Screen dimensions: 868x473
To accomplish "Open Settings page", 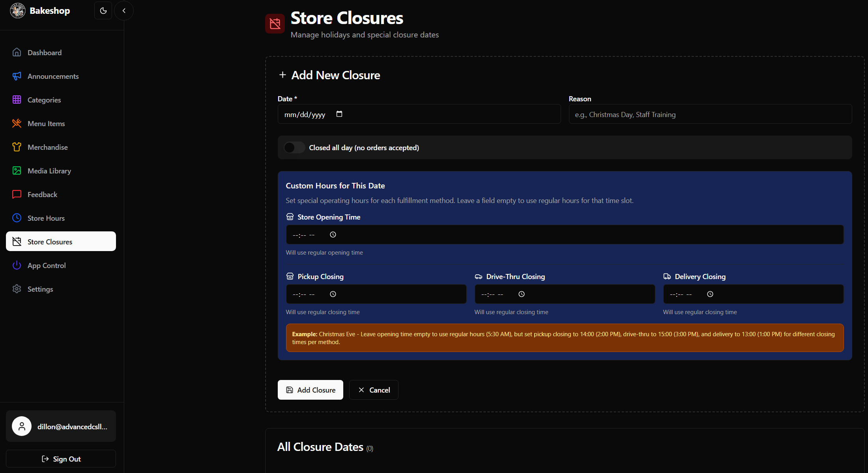I will point(61,289).
